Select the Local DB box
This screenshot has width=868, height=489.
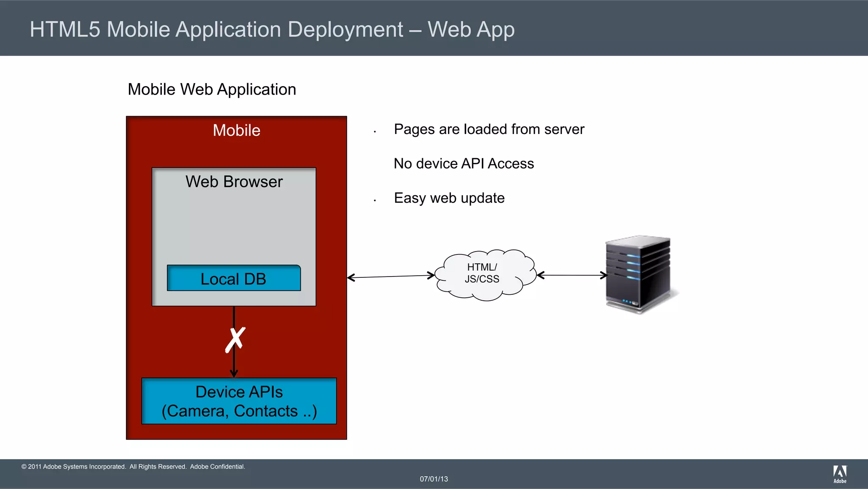[234, 279]
